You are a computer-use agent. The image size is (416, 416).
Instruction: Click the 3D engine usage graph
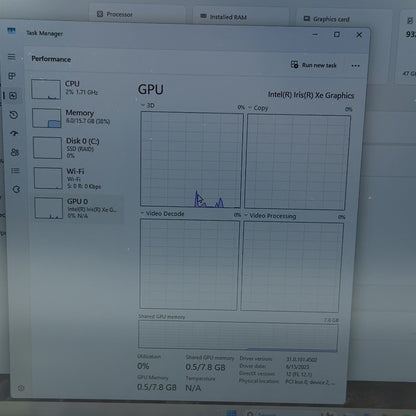coord(192,159)
